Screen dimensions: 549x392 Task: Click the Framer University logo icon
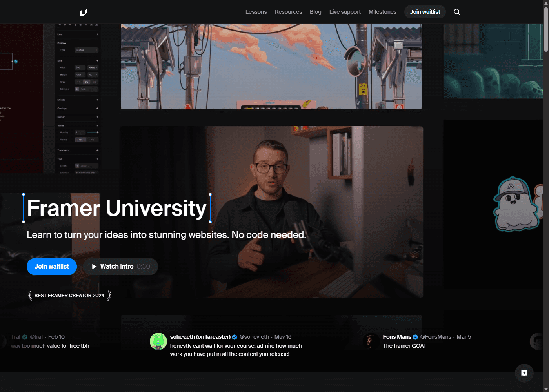pyautogui.click(x=84, y=12)
